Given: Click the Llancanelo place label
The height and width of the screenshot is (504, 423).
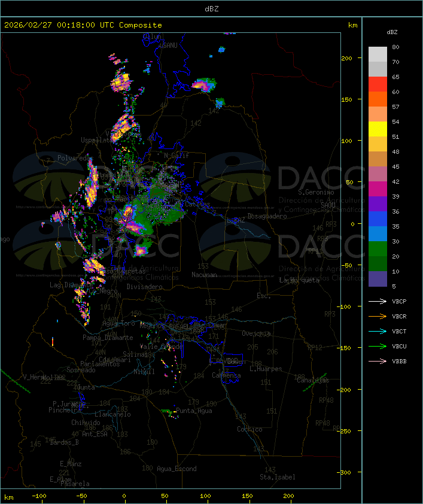Looking at the screenshot, I should pos(112,414).
